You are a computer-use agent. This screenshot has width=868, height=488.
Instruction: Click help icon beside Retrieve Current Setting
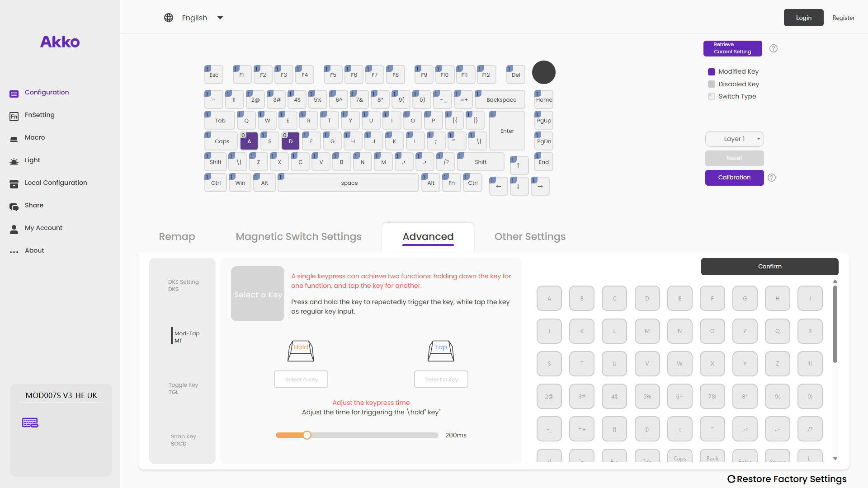click(x=774, y=48)
